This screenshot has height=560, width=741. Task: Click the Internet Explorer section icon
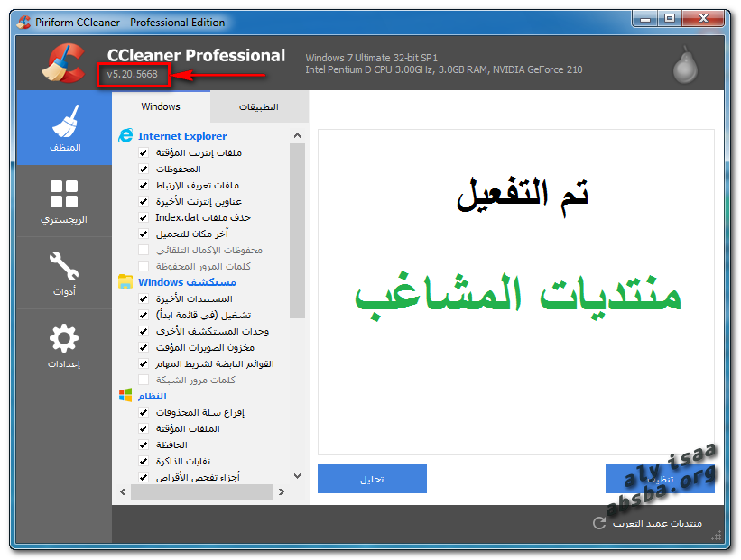125,136
